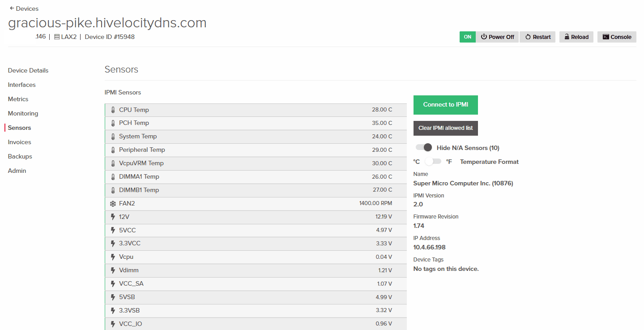Click the lightning bolt icon next to Vdimm
644x330 pixels.
click(x=113, y=270)
